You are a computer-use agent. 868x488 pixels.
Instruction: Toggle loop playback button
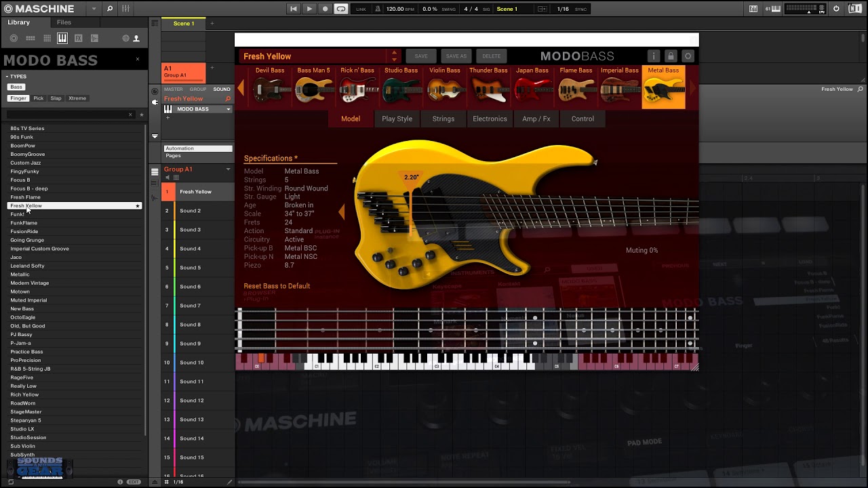point(341,9)
